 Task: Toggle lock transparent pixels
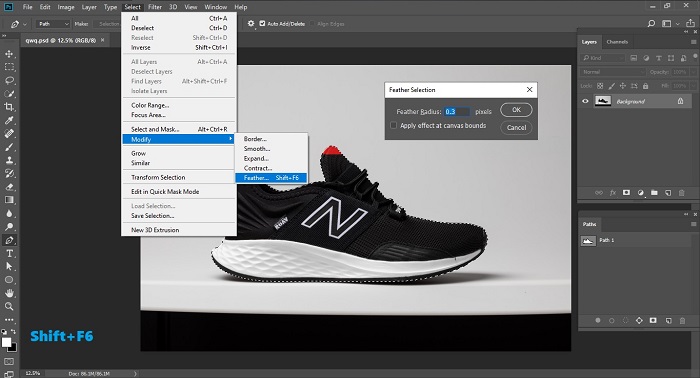click(600, 86)
